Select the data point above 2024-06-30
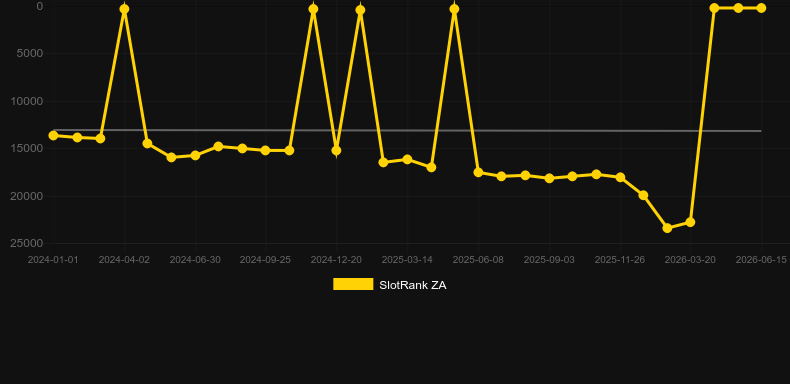 [195, 155]
